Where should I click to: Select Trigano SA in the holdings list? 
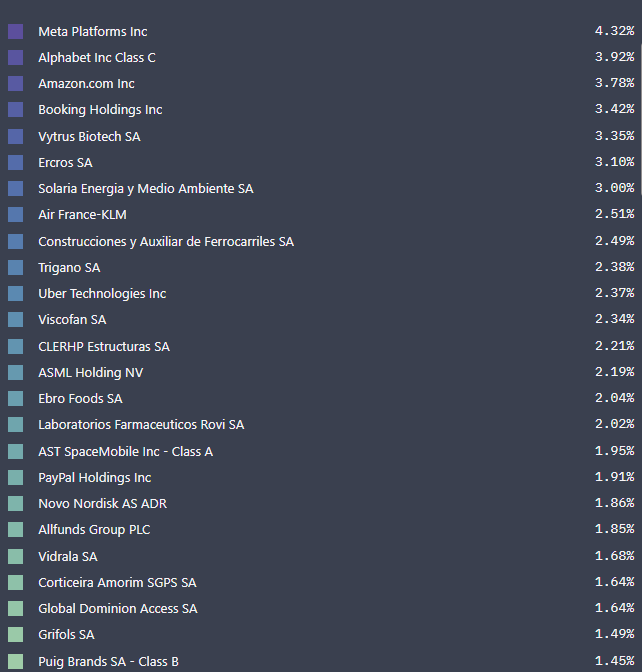coord(69,268)
